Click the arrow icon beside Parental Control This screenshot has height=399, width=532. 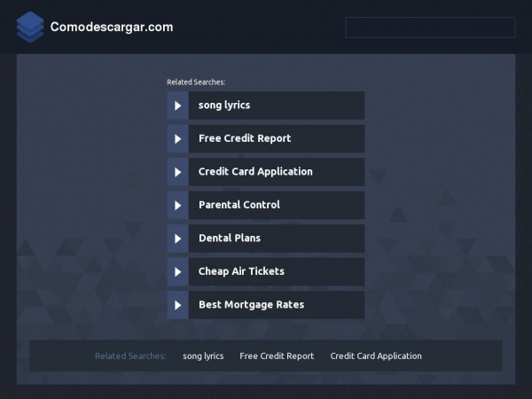click(178, 206)
